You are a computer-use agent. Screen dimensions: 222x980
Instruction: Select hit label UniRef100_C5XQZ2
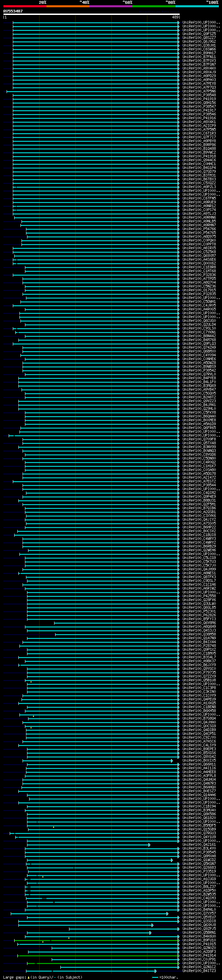[x=199, y=183]
